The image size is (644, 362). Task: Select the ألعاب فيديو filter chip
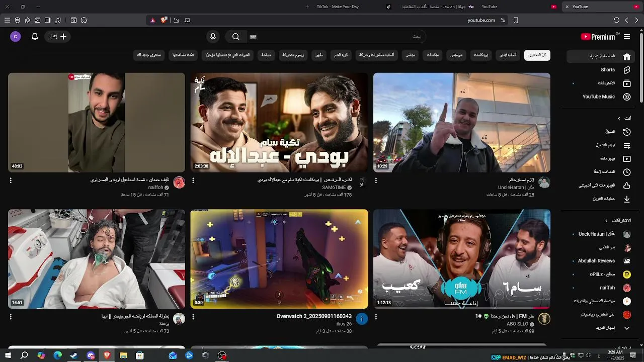[x=508, y=55]
